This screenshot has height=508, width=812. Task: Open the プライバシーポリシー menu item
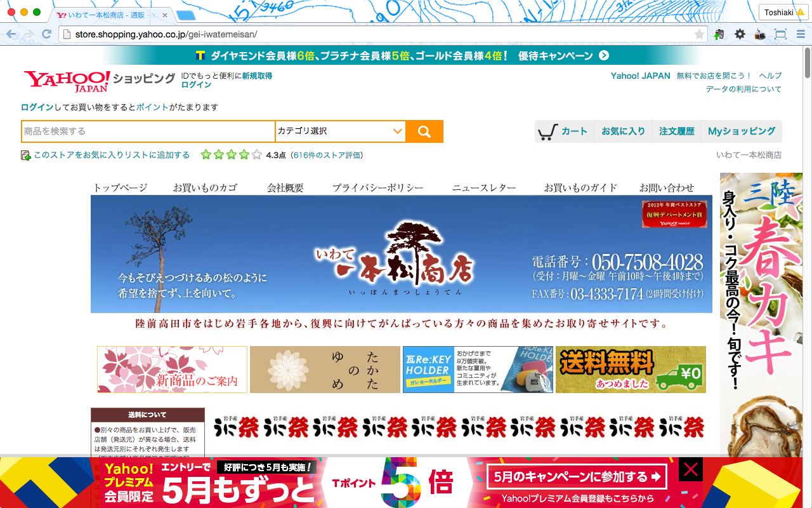pyautogui.click(x=378, y=187)
